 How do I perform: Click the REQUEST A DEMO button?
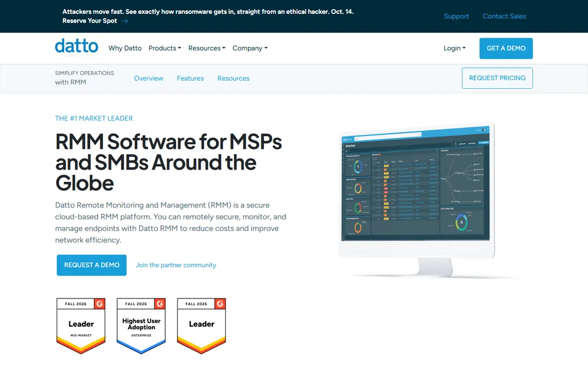click(x=91, y=265)
